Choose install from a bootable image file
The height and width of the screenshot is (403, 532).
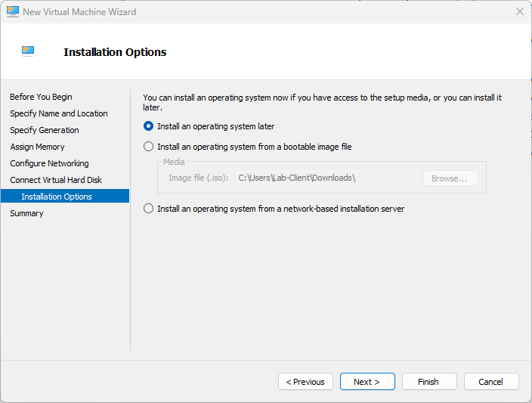tap(149, 147)
